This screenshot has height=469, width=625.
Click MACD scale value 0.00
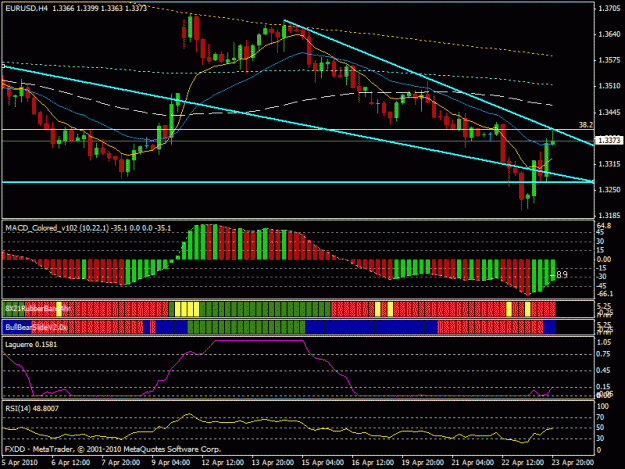(x=604, y=259)
